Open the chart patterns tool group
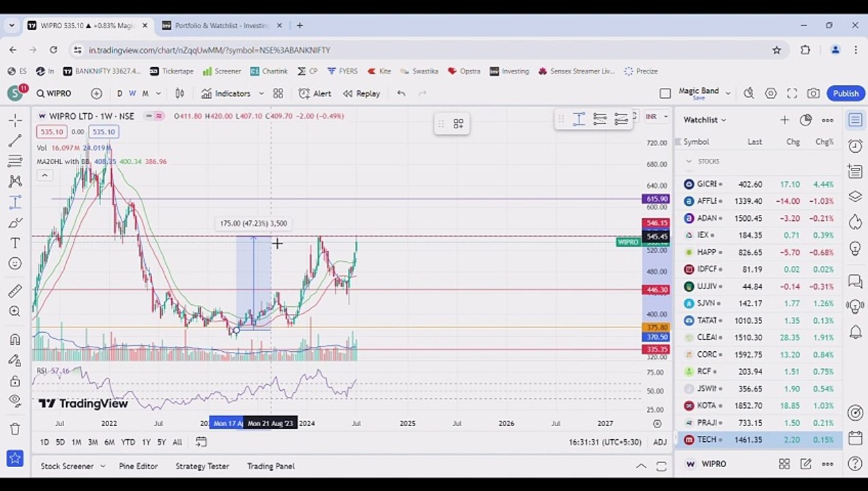Screen dimensions: 868x491 coord(14,181)
